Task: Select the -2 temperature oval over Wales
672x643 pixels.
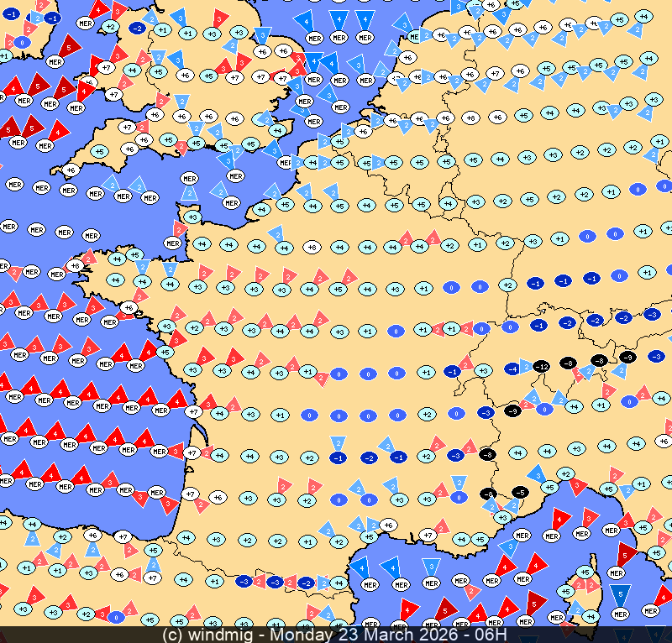Action: tap(137, 28)
